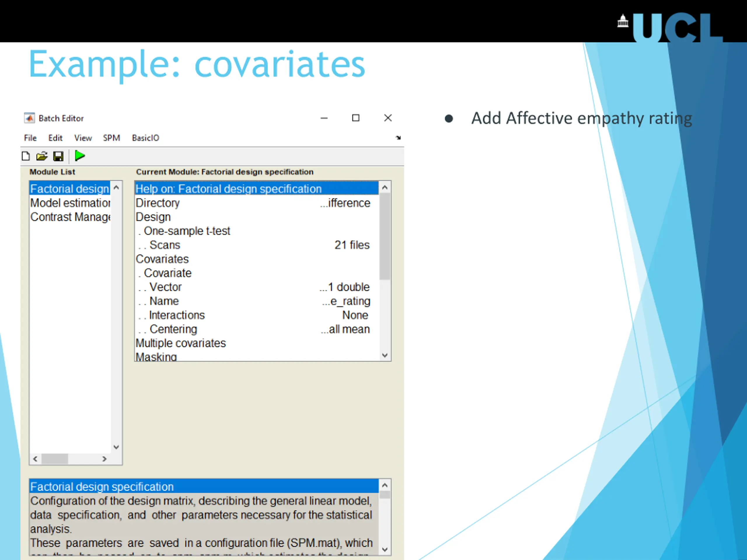This screenshot has width=747, height=560.
Task: Select the single Covariate row
Action: point(257,273)
